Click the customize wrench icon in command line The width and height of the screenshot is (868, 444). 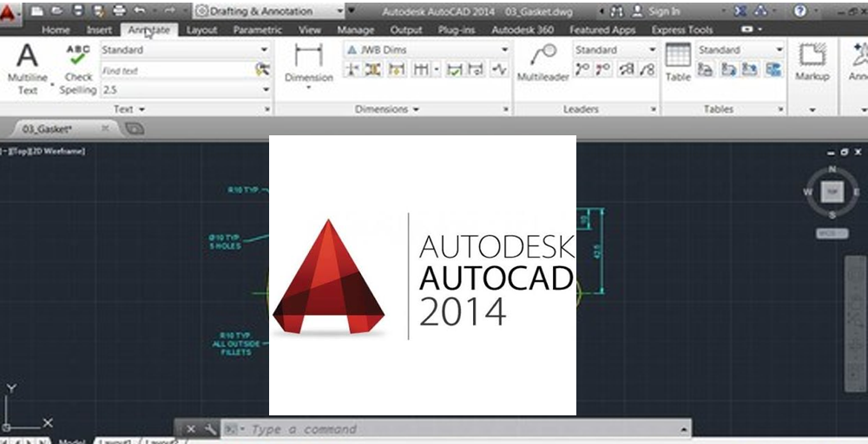(210, 429)
